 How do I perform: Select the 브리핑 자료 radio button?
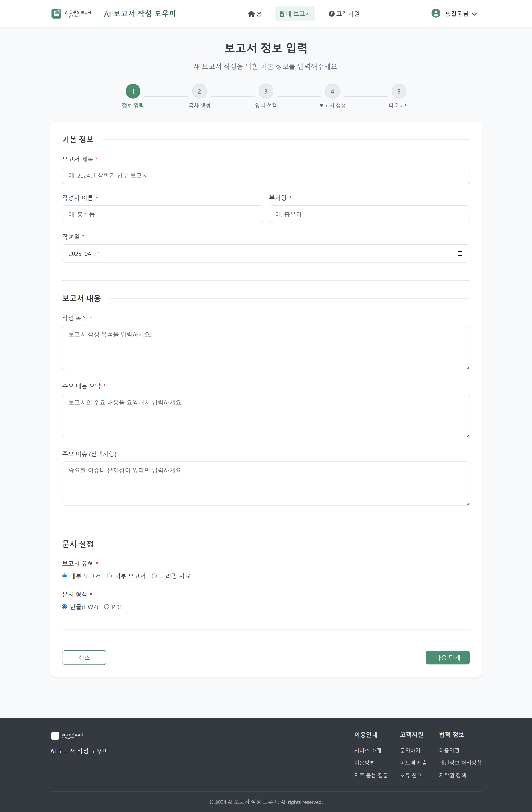pos(154,576)
